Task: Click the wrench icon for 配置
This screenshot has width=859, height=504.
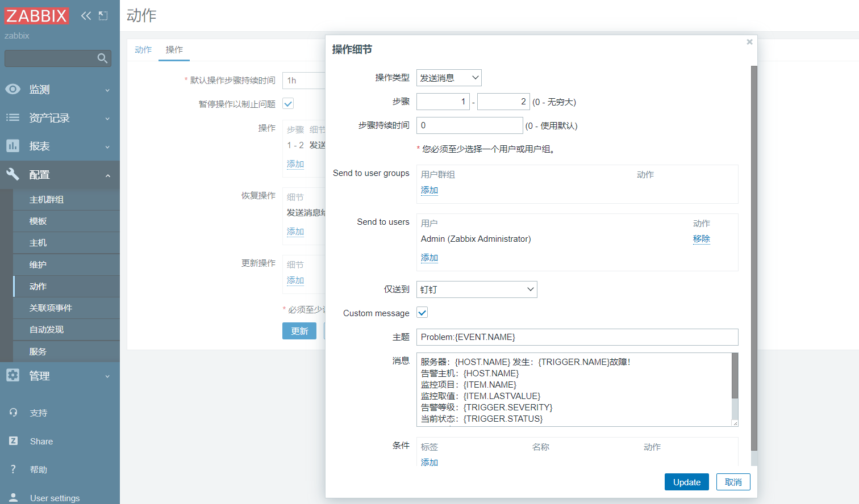Action: (12, 174)
